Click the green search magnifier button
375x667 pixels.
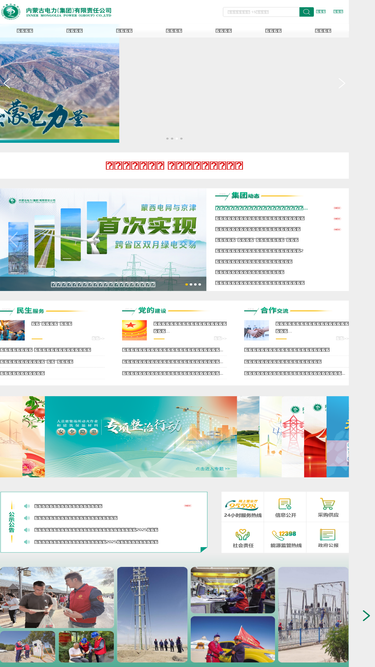[306, 12]
